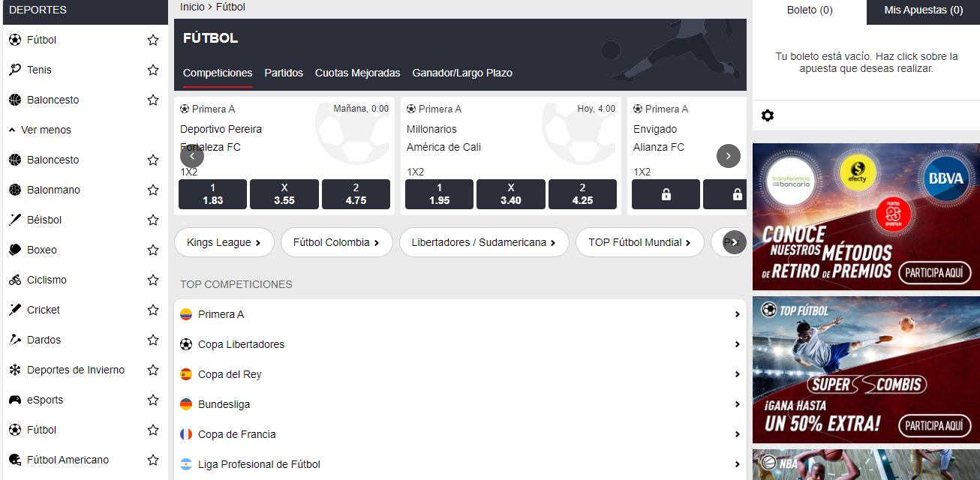Collapse sports list with Ver menos
The height and width of the screenshot is (480, 980).
click(41, 130)
